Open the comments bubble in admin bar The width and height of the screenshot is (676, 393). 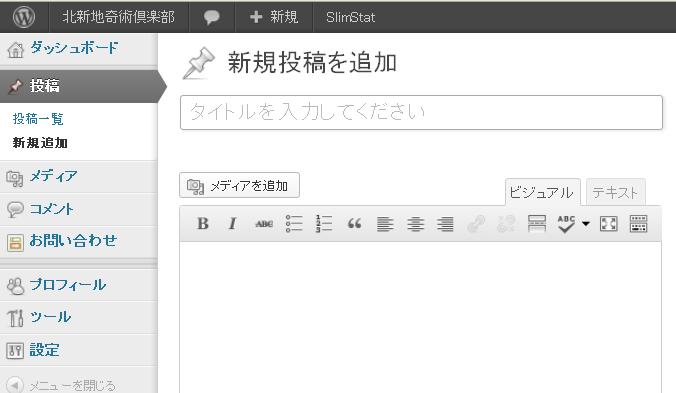coord(212,17)
